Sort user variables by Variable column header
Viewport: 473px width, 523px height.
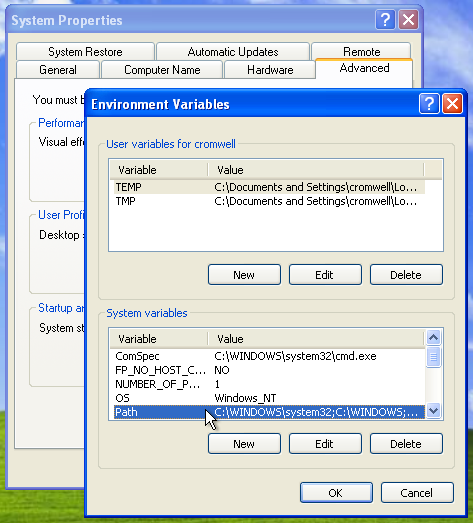(159, 170)
